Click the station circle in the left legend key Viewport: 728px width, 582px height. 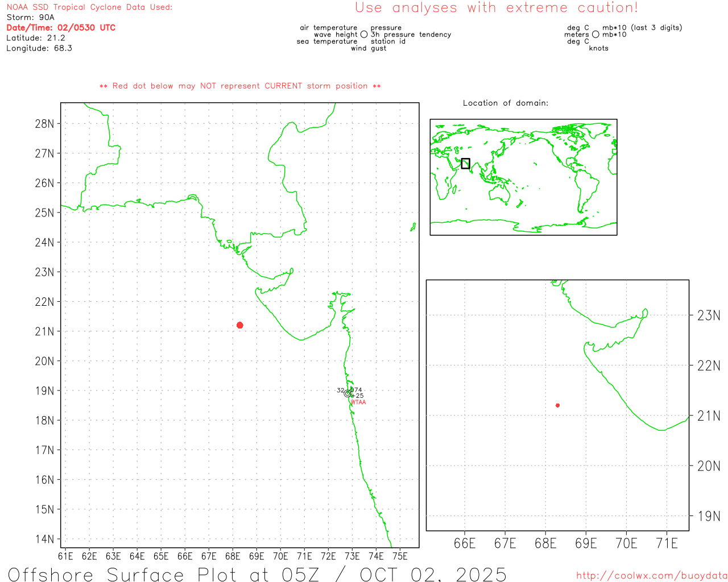point(364,35)
